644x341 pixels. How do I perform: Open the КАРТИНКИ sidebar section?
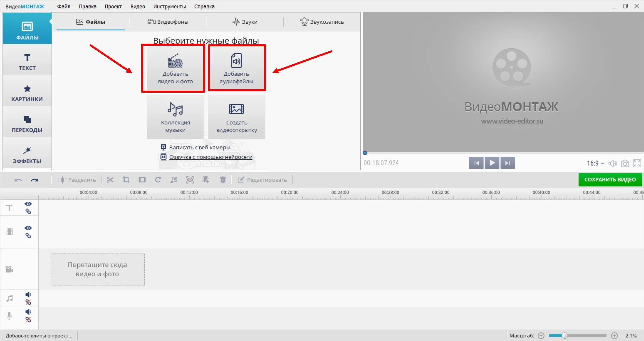[27, 93]
